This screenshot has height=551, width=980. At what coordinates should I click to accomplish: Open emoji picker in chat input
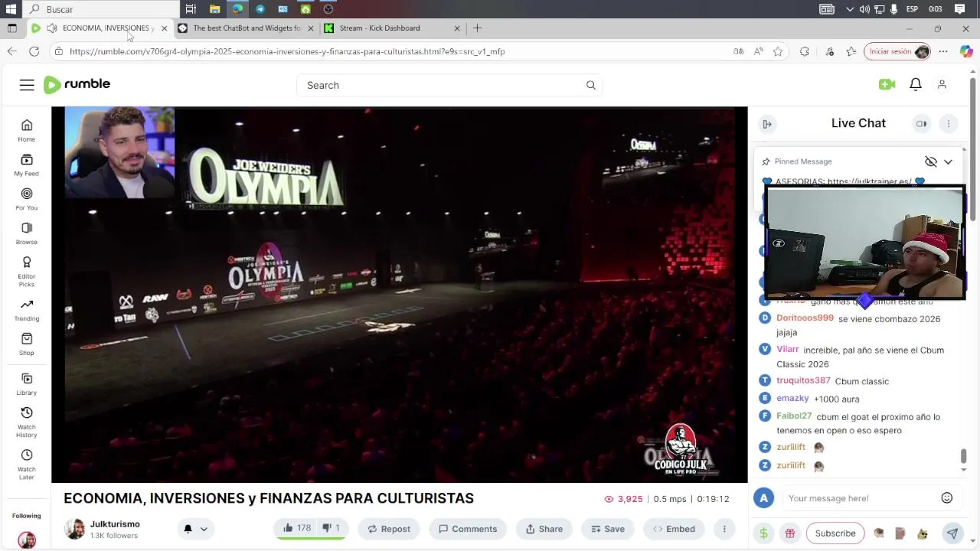pyautogui.click(x=947, y=498)
